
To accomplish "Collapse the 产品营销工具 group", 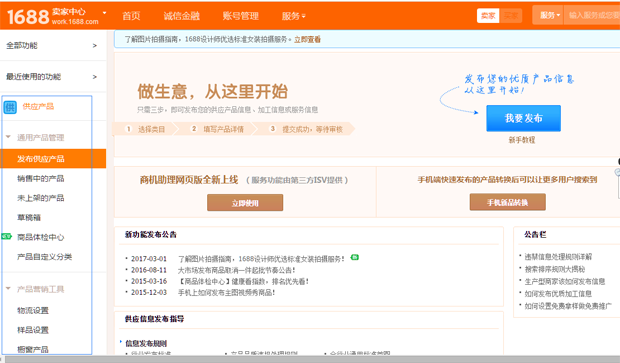I will 8,288.
